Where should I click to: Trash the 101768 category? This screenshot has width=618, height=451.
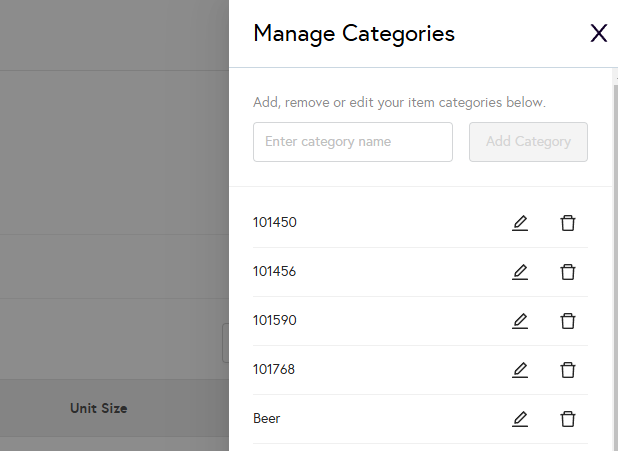click(x=568, y=370)
